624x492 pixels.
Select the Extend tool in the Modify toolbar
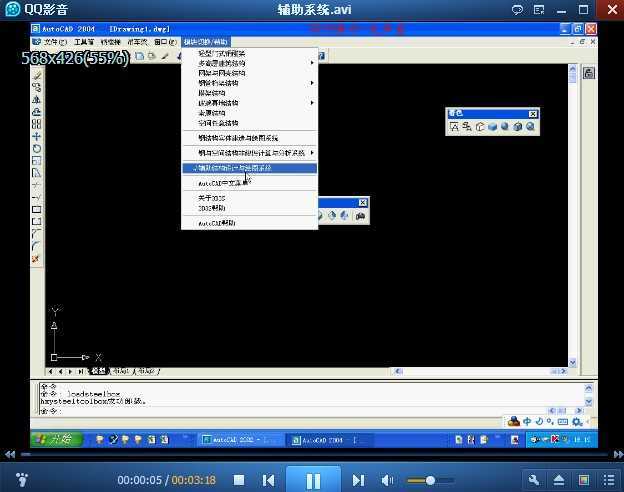click(x=37, y=197)
